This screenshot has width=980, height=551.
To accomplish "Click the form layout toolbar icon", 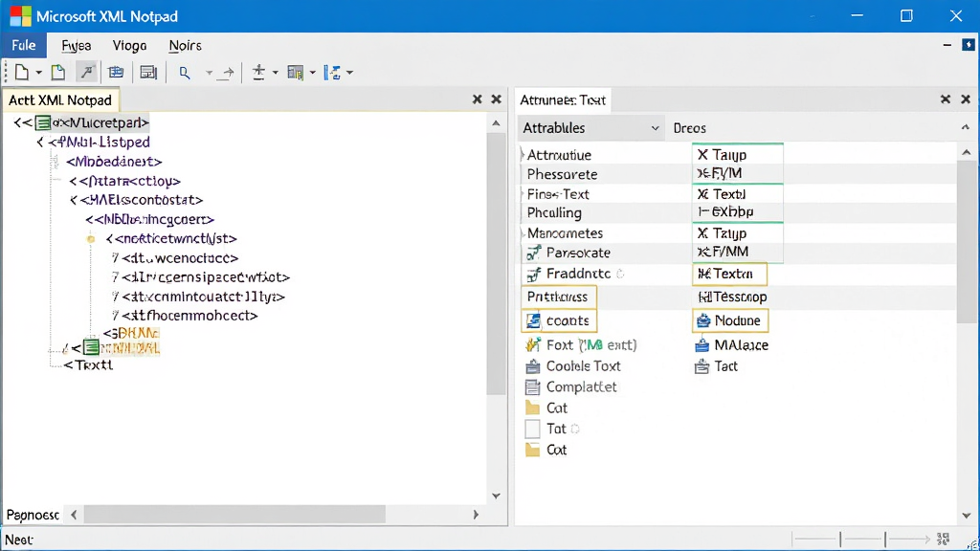I will (x=148, y=73).
